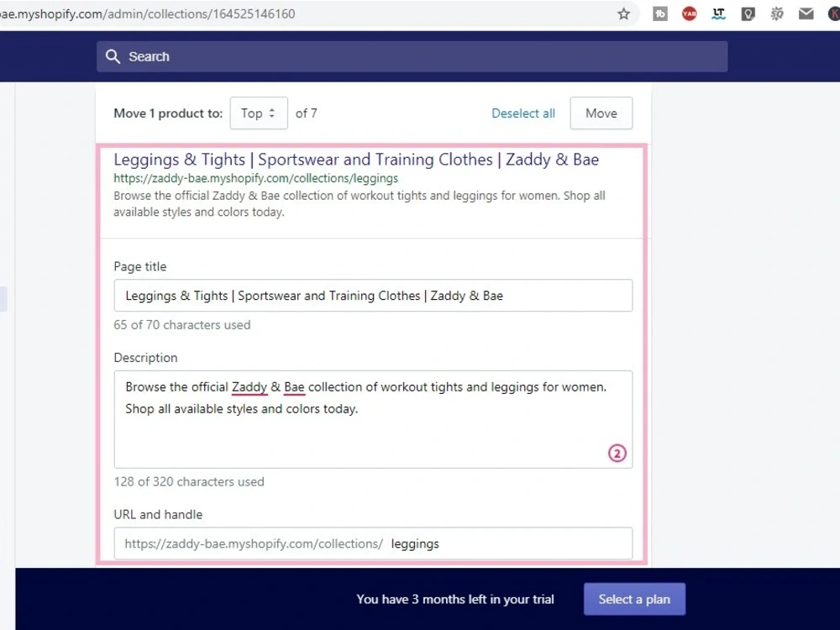Click '3 months left in your trial' text

pos(483,600)
